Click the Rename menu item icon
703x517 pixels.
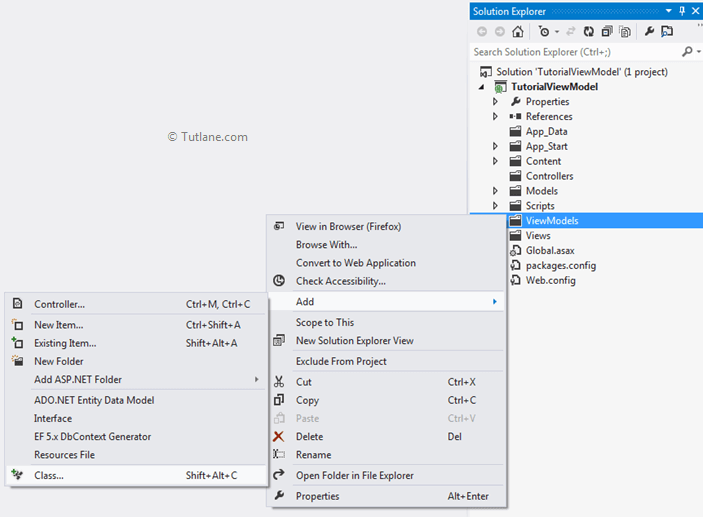279,454
